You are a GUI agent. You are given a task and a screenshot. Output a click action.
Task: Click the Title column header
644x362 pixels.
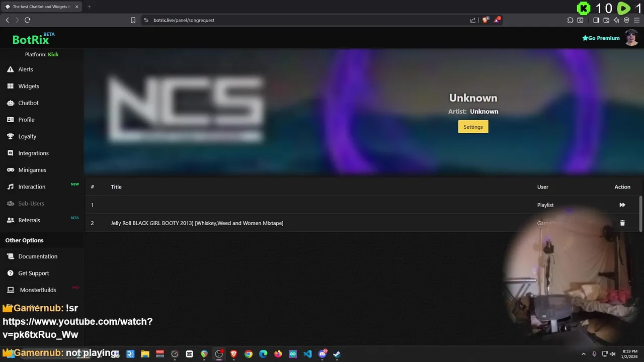(x=116, y=187)
